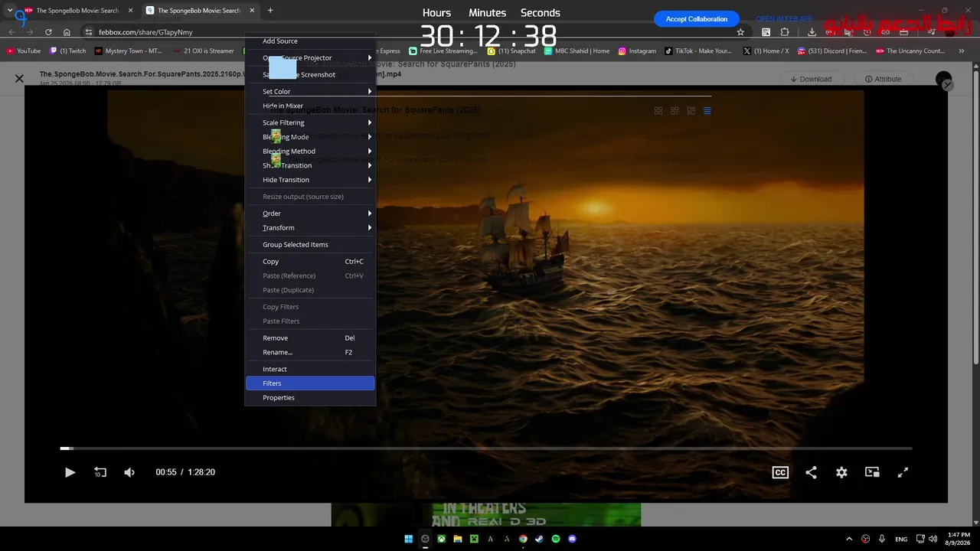980x551 pixels.
Task: Open File Explorer from the taskbar
Action: click(458, 539)
